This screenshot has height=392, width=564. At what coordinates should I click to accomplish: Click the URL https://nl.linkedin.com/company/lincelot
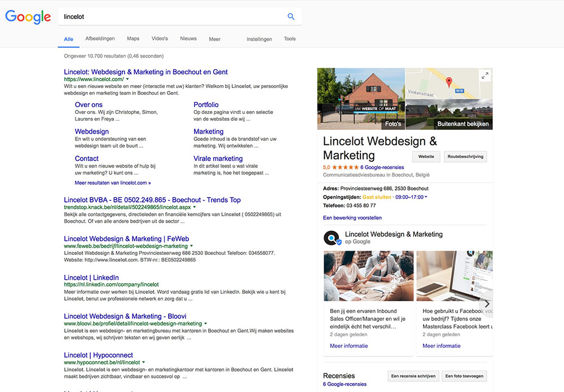click(x=111, y=284)
